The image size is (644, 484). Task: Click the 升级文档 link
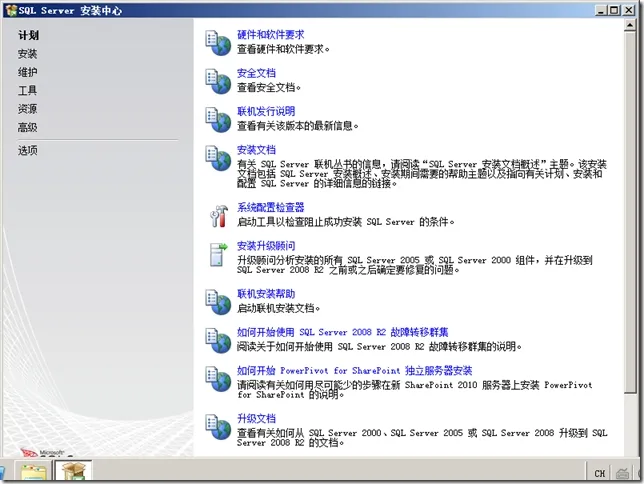[x=256, y=419]
